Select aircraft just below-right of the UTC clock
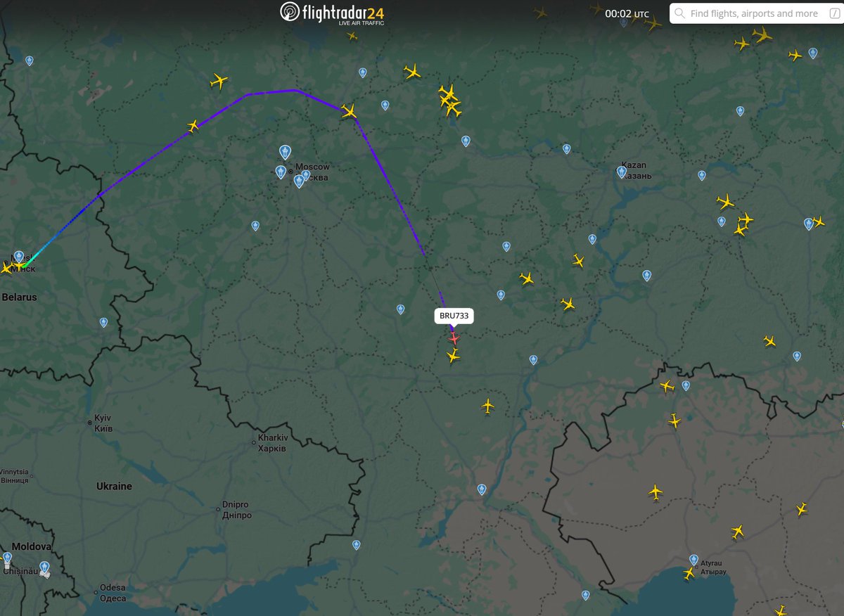 point(653,23)
